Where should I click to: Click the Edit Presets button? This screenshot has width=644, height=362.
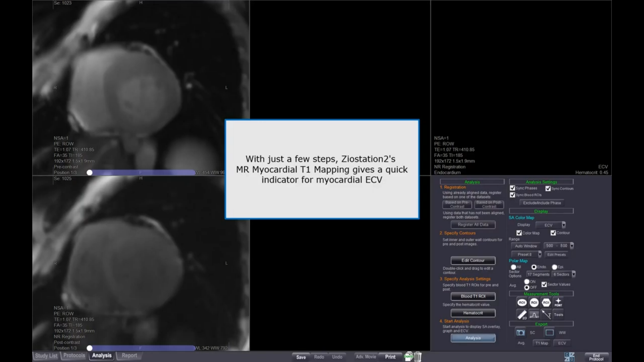point(556,255)
